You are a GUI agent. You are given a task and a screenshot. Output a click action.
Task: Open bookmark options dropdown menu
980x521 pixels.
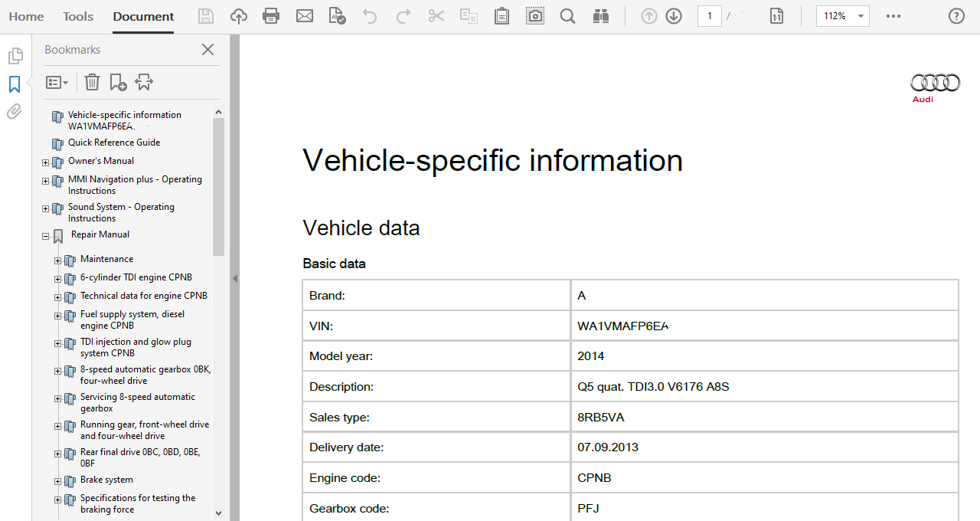57,82
